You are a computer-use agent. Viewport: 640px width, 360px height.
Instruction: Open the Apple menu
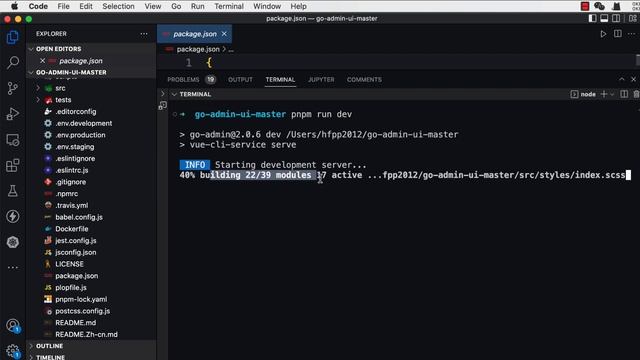pyautogui.click(x=14, y=6)
